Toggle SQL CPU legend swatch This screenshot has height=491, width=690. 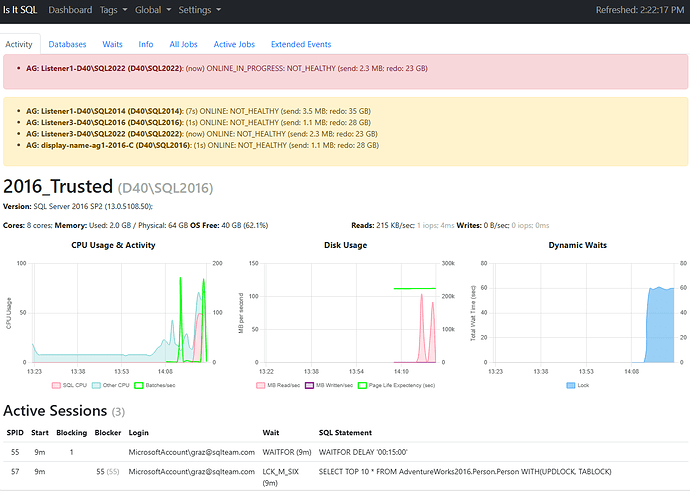[x=56, y=385]
